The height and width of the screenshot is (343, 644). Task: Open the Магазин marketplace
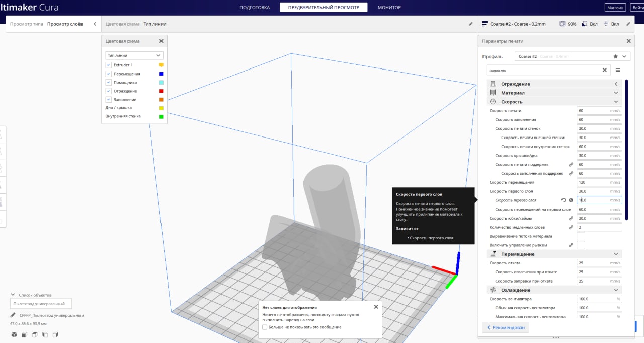(x=615, y=8)
